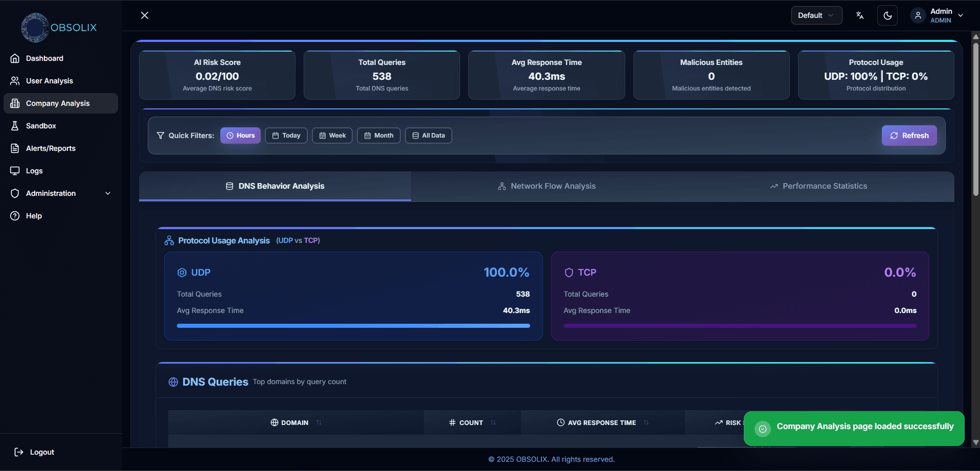Select the Week quick filter

pyautogui.click(x=332, y=136)
